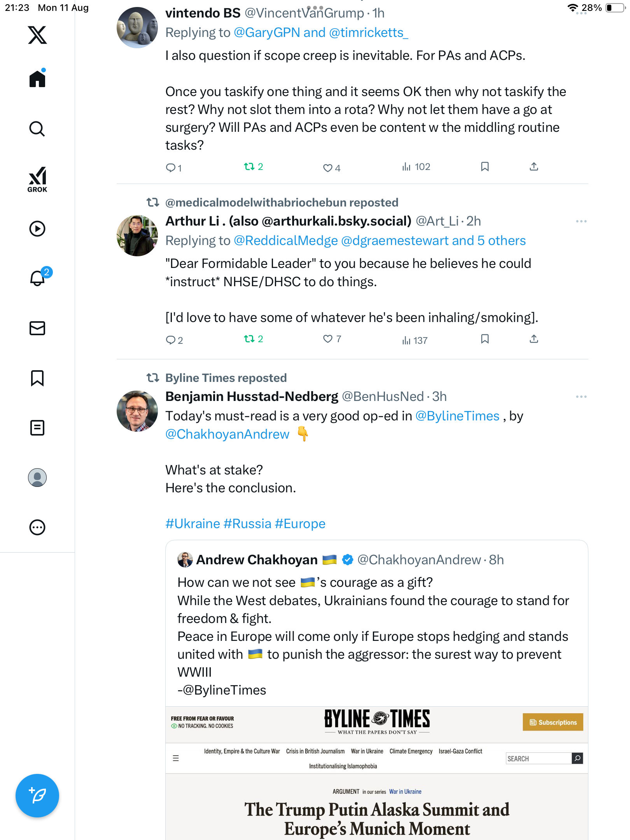This screenshot has height=840, width=630.
Task: Share vintendo BS's post
Action: [x=534, y=167]
